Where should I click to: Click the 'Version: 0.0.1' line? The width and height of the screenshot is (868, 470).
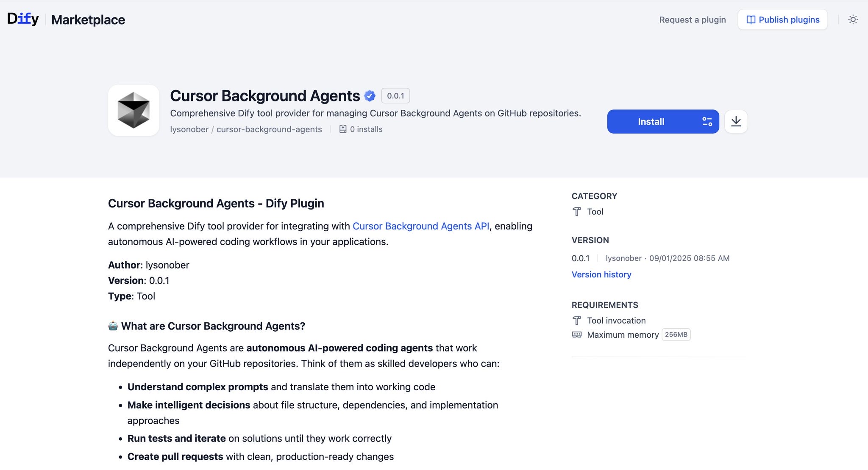[x=139, y=281]
